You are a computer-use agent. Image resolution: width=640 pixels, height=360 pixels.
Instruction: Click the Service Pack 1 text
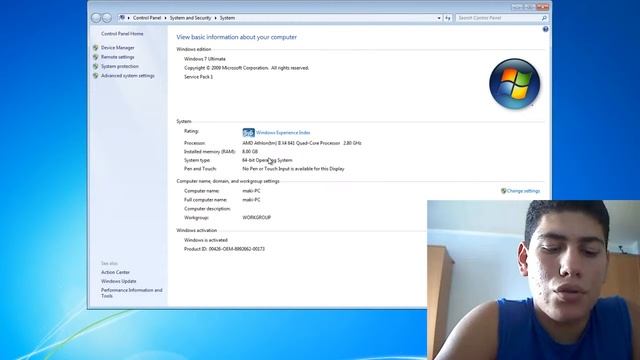click(x=198, y=77)
